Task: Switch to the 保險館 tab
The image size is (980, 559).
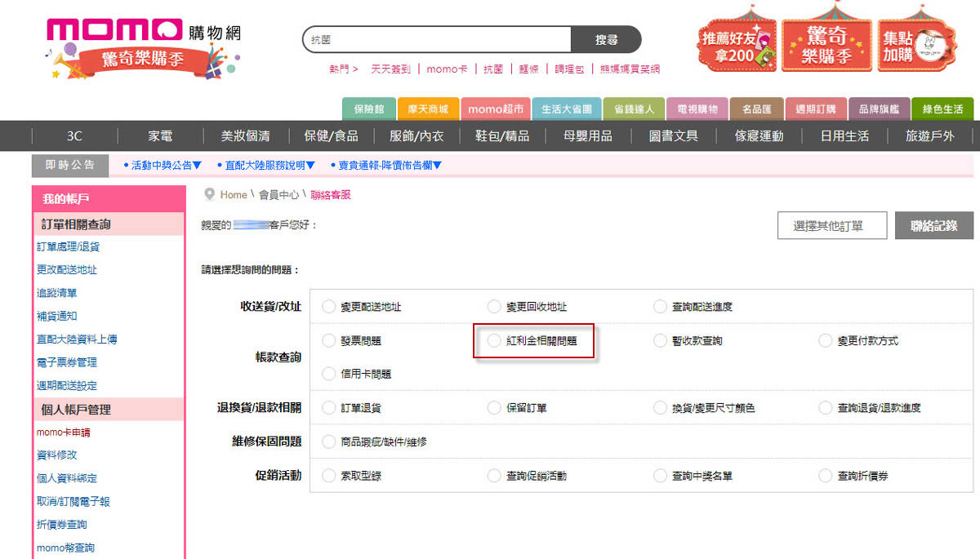Action: coord(369,109)
